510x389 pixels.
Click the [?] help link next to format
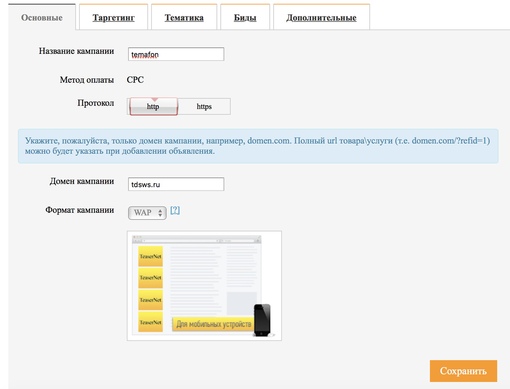[175, 210]
